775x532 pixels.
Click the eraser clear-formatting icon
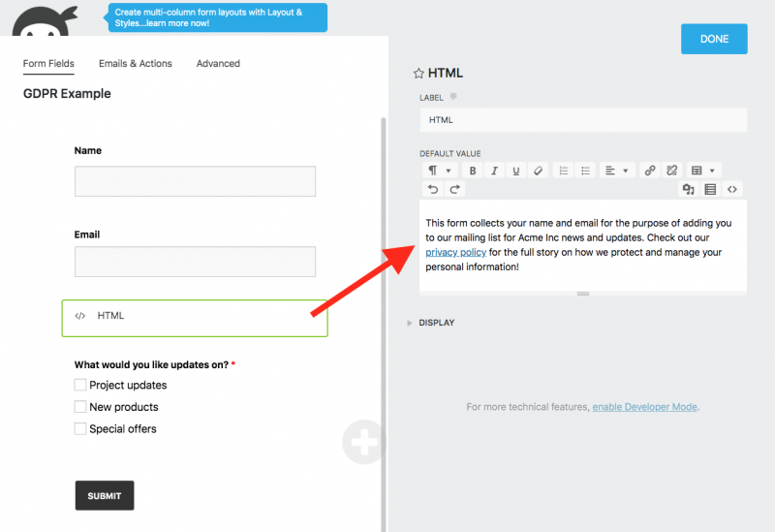click(539, 171)
